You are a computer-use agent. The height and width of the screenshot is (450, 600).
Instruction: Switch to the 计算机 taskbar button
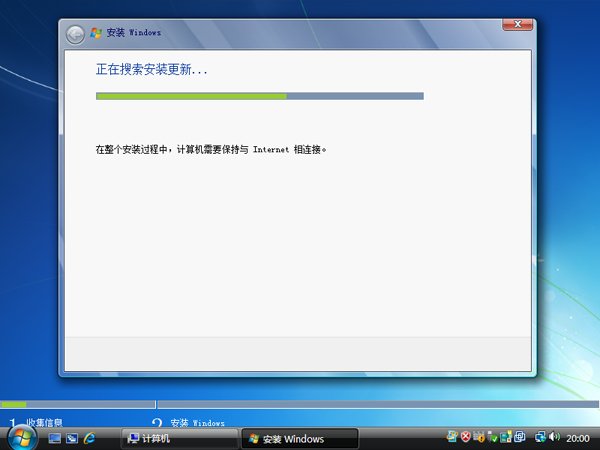(x=179, y=439)
